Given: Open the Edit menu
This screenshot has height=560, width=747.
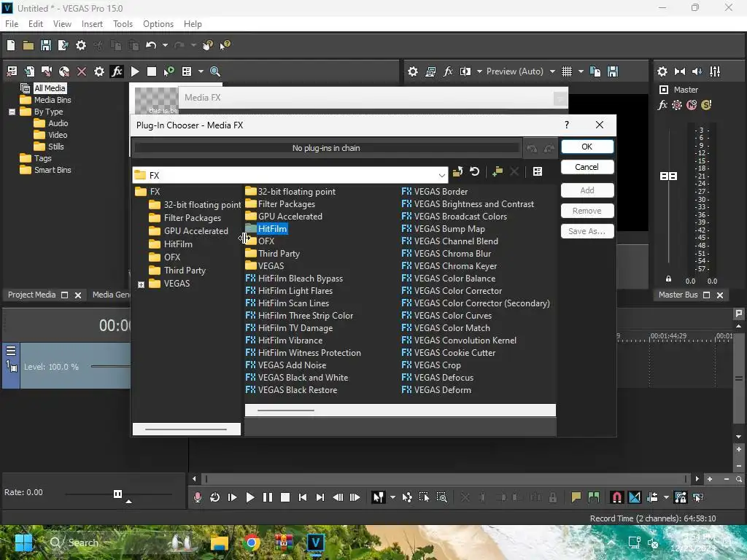Looking at the screenshot, I should point(36,24).
